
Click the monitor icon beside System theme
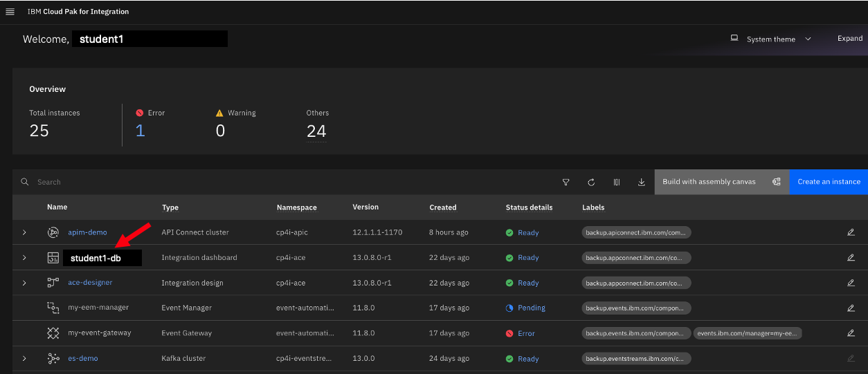pos(734,39)
